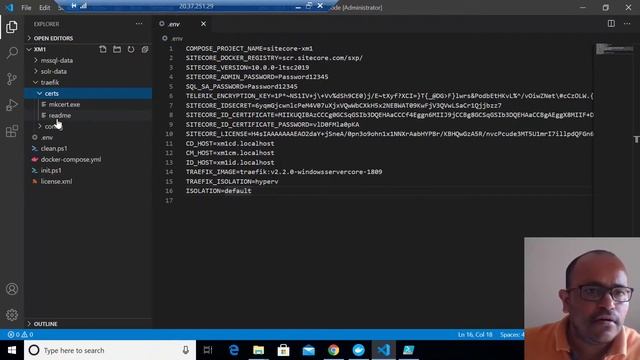640x360 pixels.
Task: Open license.xml in Explorer tree
Action: click(x=56, y=181)
